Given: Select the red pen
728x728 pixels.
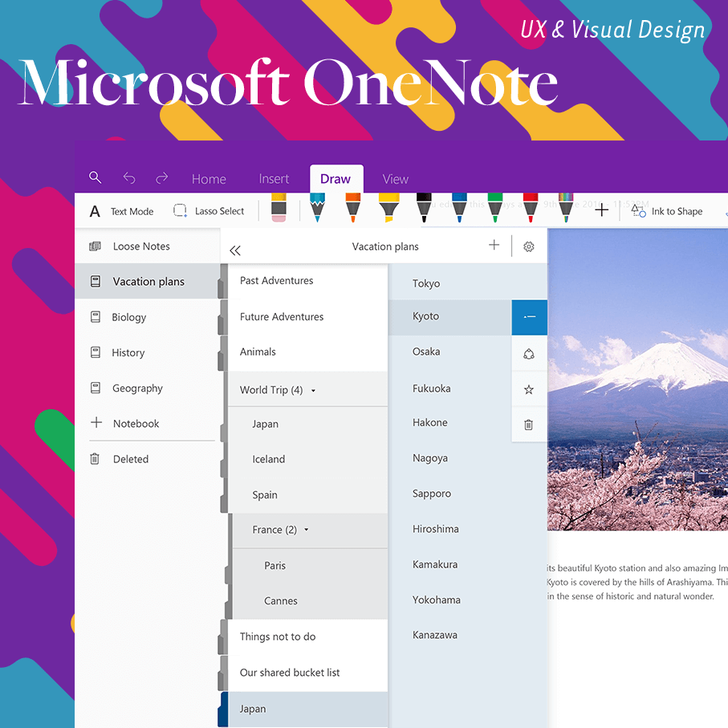Looking at the screenshot, I should click(531, 208).
